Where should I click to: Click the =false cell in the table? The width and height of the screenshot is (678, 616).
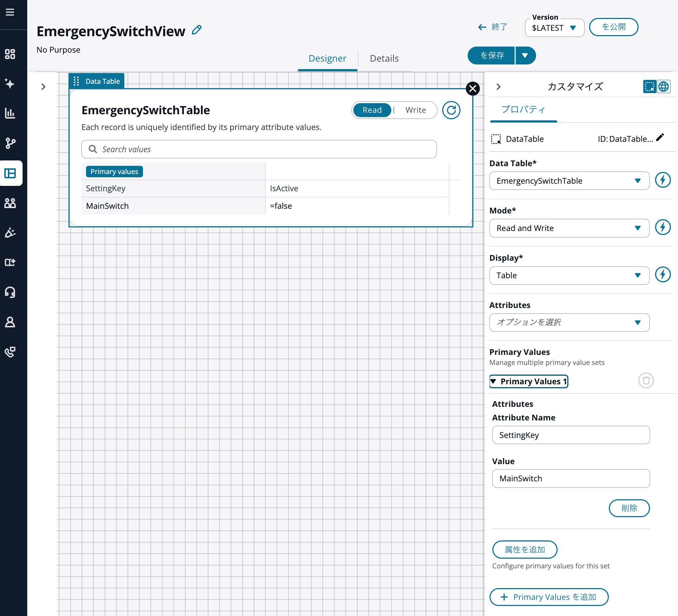tap(357, 206)
